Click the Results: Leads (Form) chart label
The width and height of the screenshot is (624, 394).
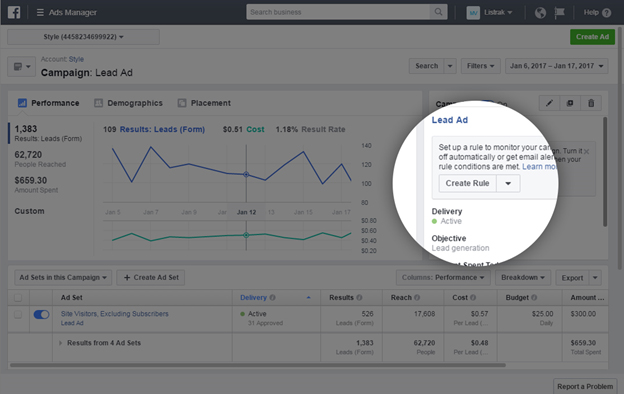point(162,129)
